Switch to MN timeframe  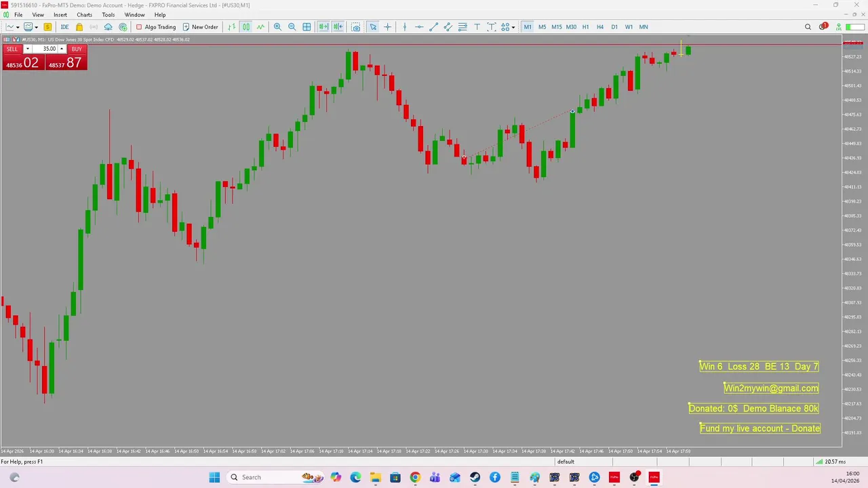[644, 27]
